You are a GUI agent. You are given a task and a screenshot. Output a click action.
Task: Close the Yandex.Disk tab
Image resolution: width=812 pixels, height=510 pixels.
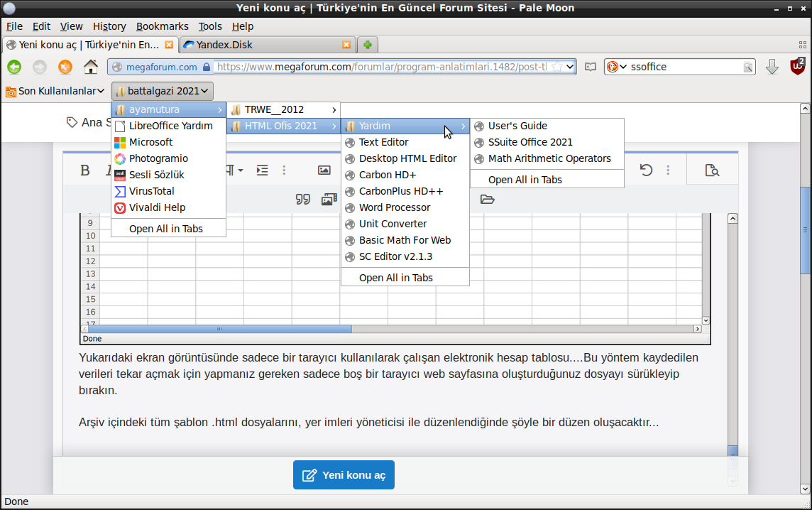(x=346, y=45)
